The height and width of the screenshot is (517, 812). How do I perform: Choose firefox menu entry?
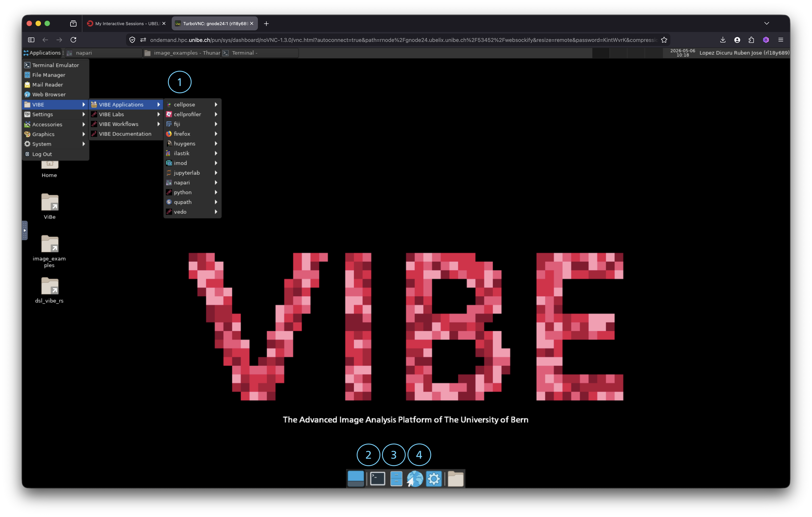tap(192, 134)
